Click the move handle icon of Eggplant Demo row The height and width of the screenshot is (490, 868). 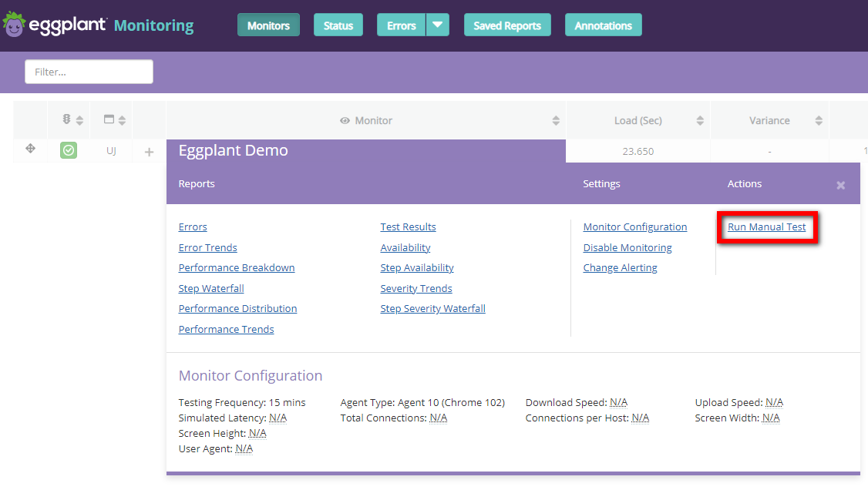(30, 148)
